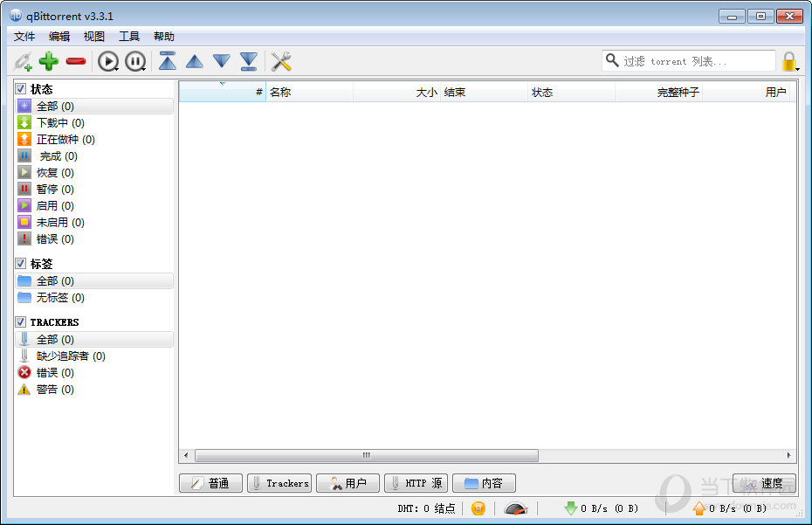The image size is (812, 525).
Task: Toggle the 状态 section checkbox
Action: coord(21,89)
